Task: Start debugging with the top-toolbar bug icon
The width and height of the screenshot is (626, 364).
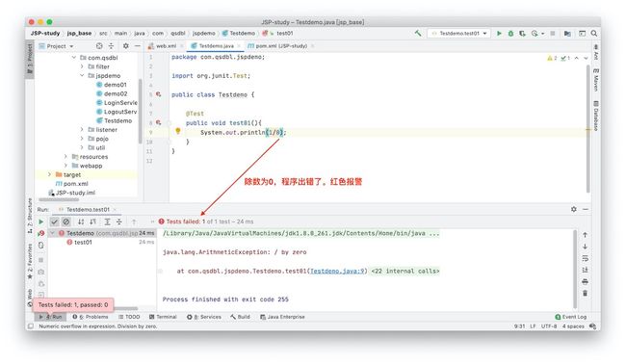Action: pyautogui.click(x=510, y=33)
